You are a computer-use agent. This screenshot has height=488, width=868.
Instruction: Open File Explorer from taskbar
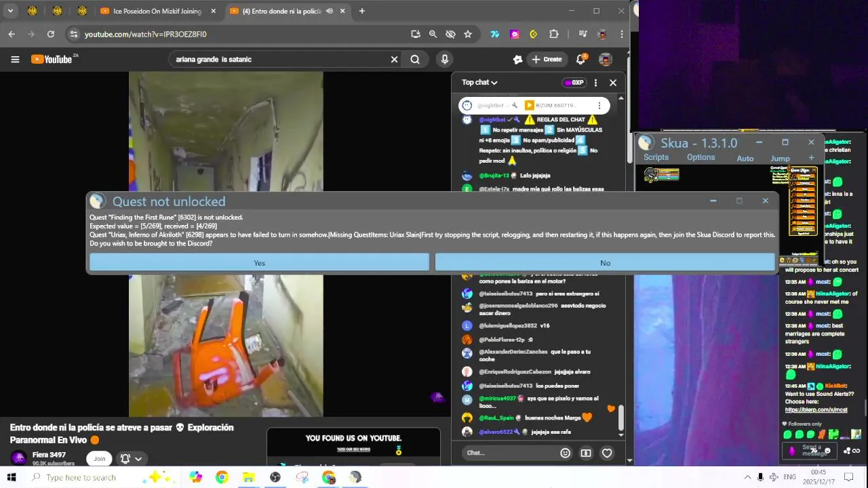coord(248,477)
